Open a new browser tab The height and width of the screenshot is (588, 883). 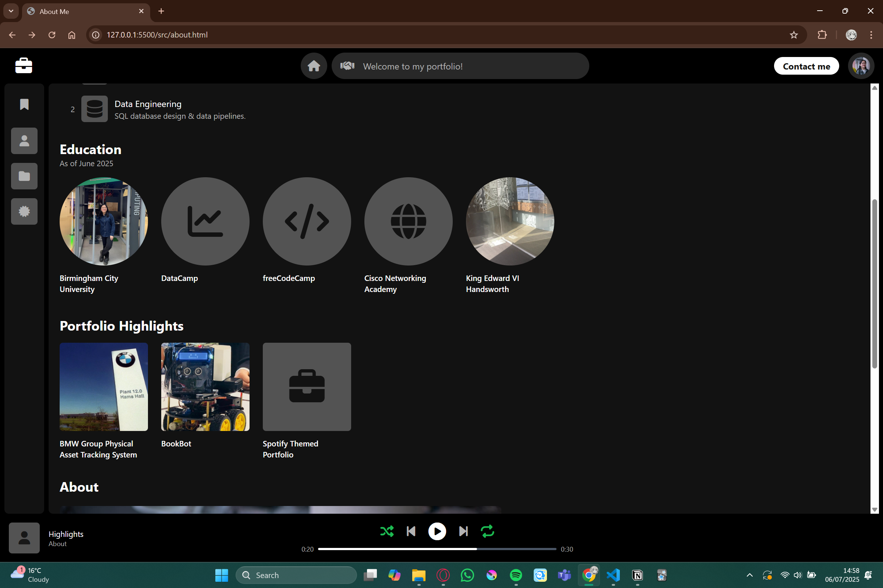[x=161, y=11]
